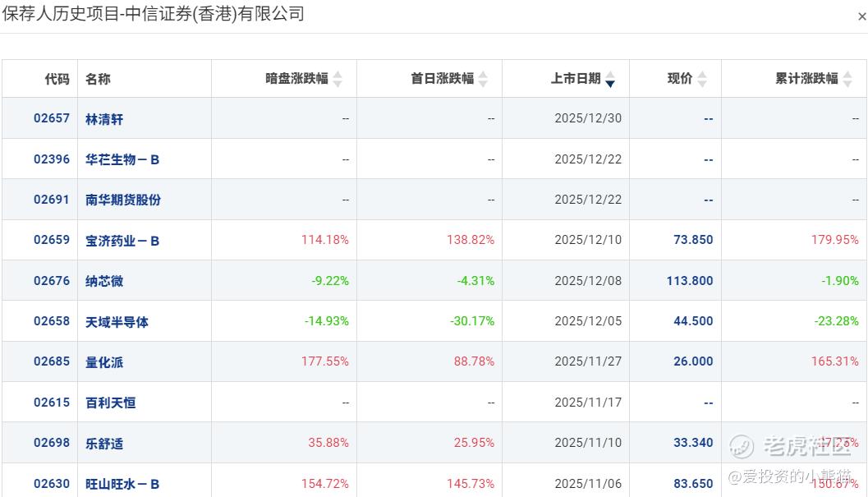Click stock code 02396

[52, 159]
